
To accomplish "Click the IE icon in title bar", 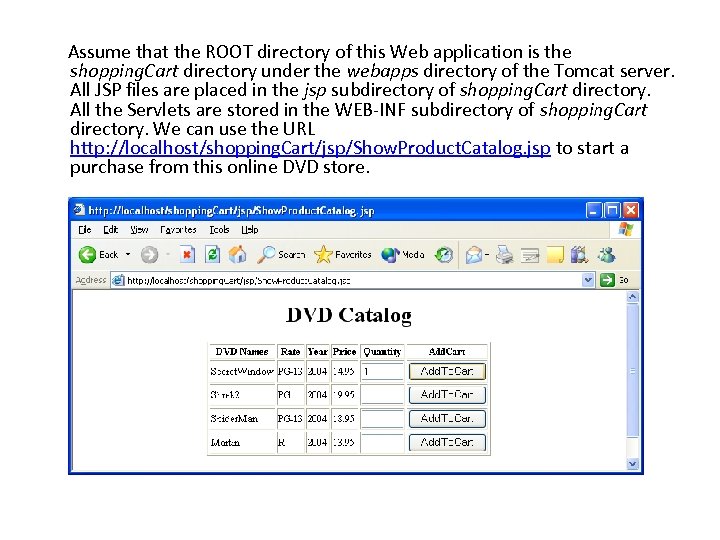I will (x=79, y=210).
